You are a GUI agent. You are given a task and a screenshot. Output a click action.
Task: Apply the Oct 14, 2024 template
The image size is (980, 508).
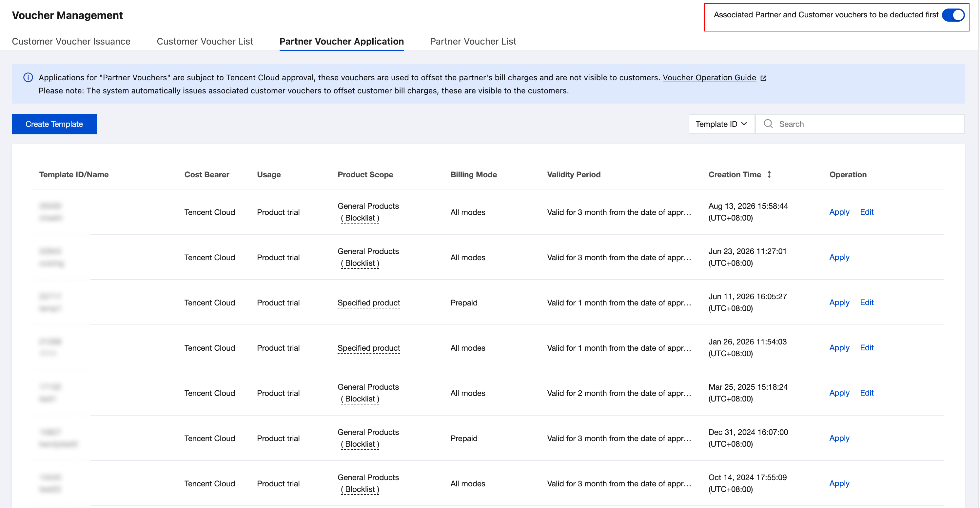pyautogui.click(x=839, y=484)
